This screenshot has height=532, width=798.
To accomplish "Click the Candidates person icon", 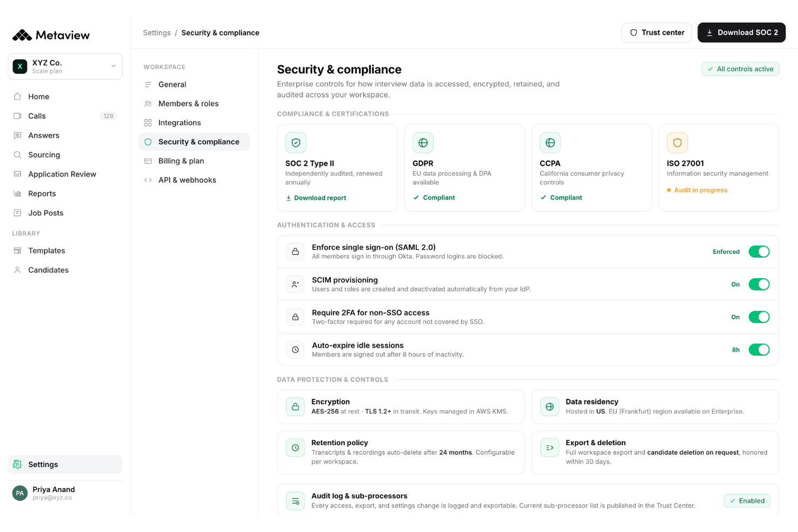I will (x=17, y=270).
